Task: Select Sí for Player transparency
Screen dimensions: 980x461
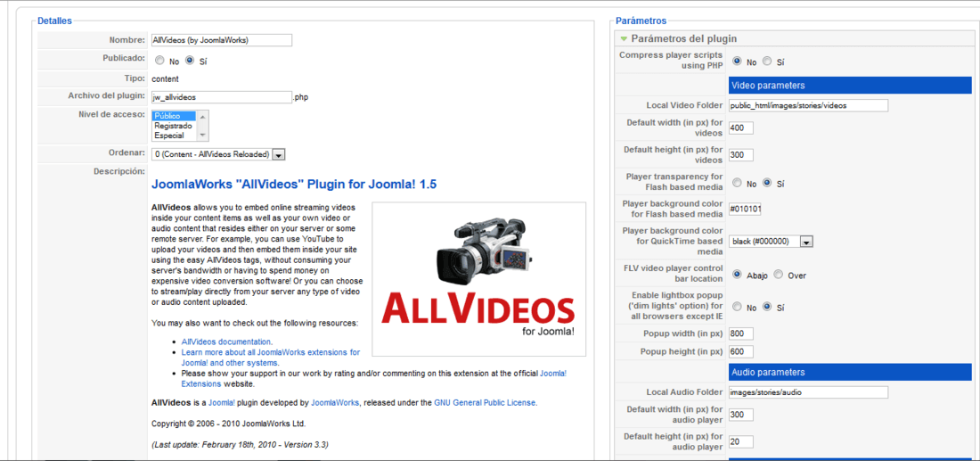Action: (767, 184)
